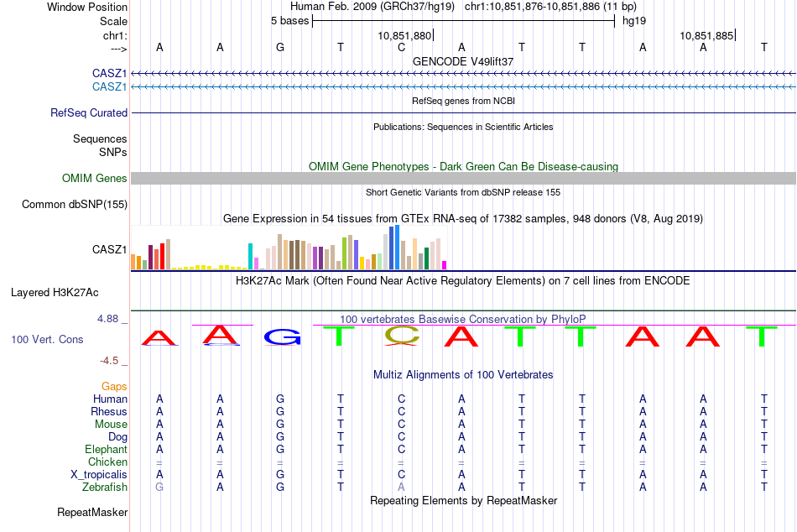Click the chr1: ruler label
797x532 pixels.
pos(115,35)
